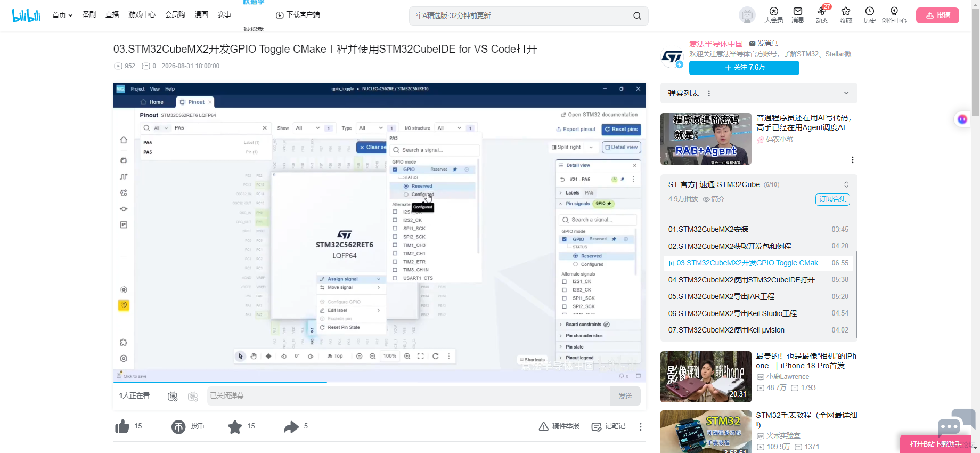This screenshot has width=980, height=453.
Task: Like the video with thumbs-up icon
Action: pyautogui.click(x=123, y=426)
